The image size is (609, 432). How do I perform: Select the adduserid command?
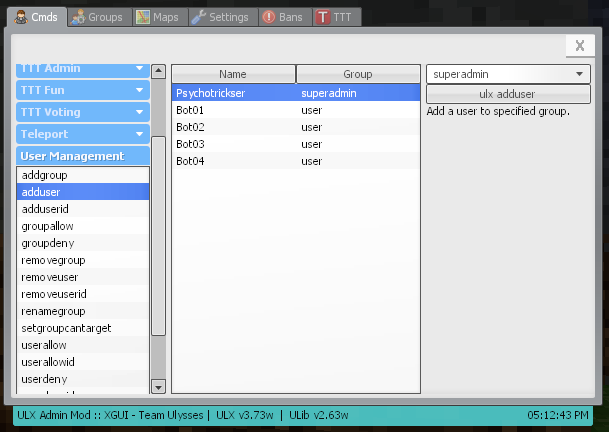click(x=83, y=209)
